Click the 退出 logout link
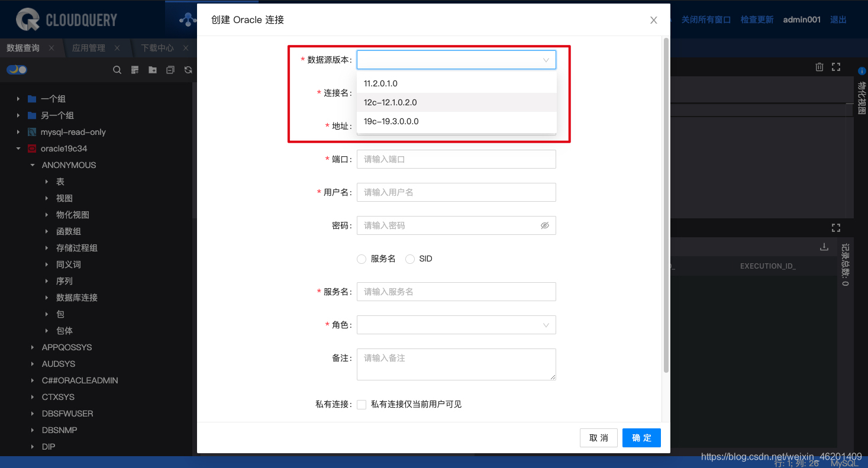868x468 pixels. [838, 20]
